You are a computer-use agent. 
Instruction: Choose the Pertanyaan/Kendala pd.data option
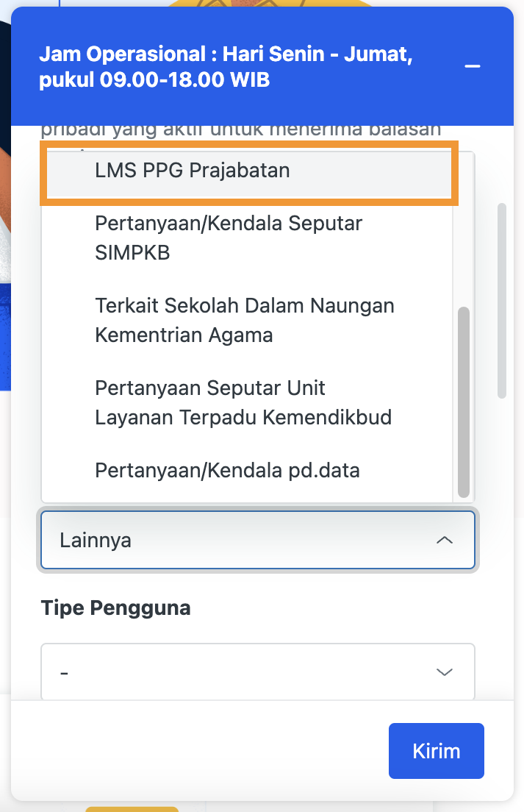(x=227, y=470)
